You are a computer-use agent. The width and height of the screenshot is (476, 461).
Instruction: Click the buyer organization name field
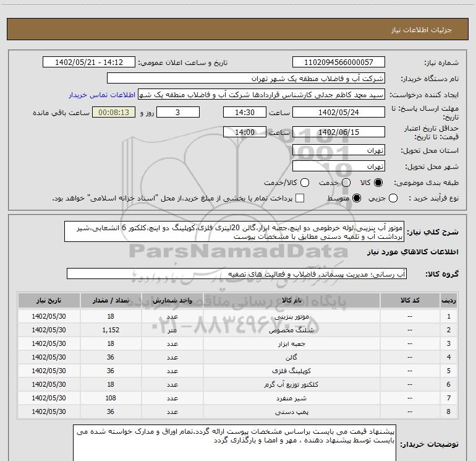(x=246, y=79)
